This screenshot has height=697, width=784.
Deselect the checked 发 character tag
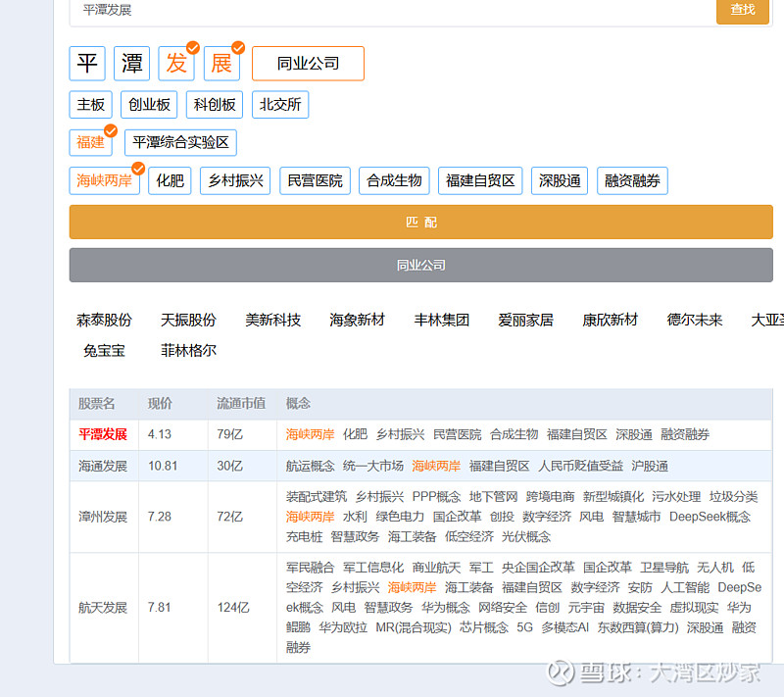[x=176, y=64]
